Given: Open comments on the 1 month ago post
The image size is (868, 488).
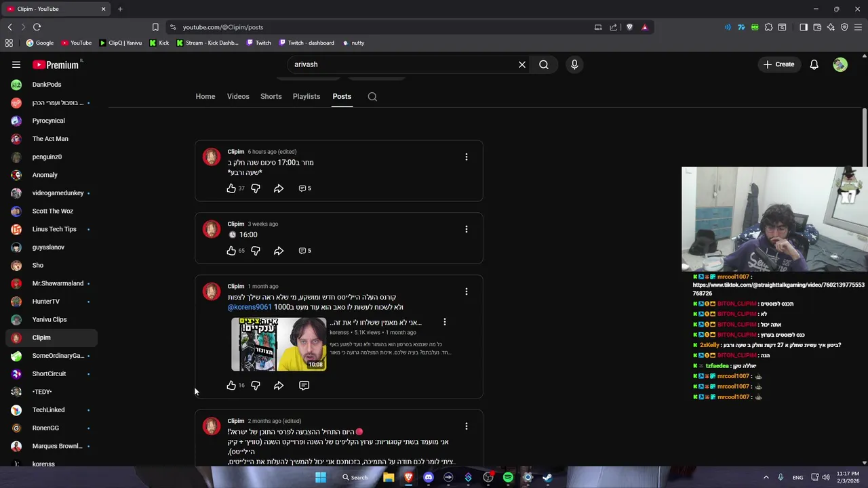Looking at the screenshot, I should [304, 385].
